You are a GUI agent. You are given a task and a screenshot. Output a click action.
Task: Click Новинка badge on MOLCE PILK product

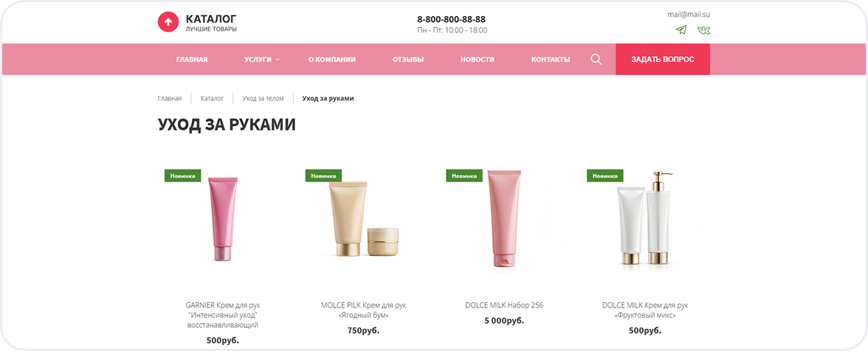323,175
